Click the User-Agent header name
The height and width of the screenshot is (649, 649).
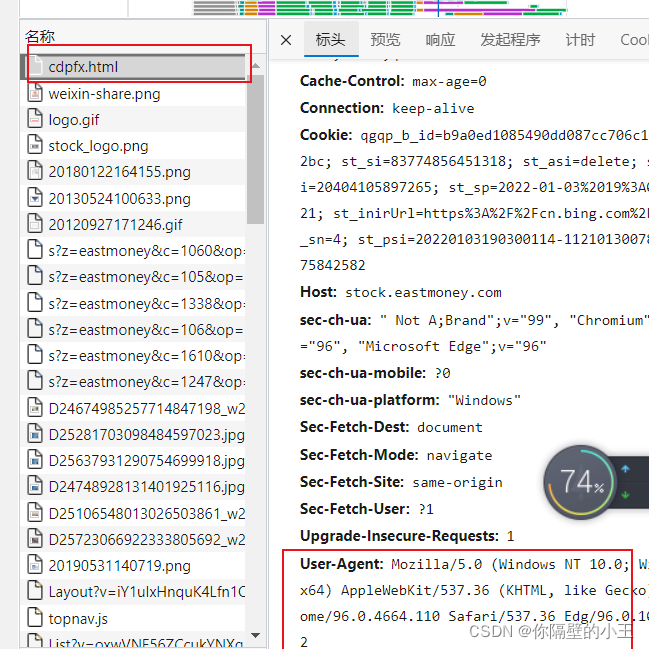[x=342, y=564]
